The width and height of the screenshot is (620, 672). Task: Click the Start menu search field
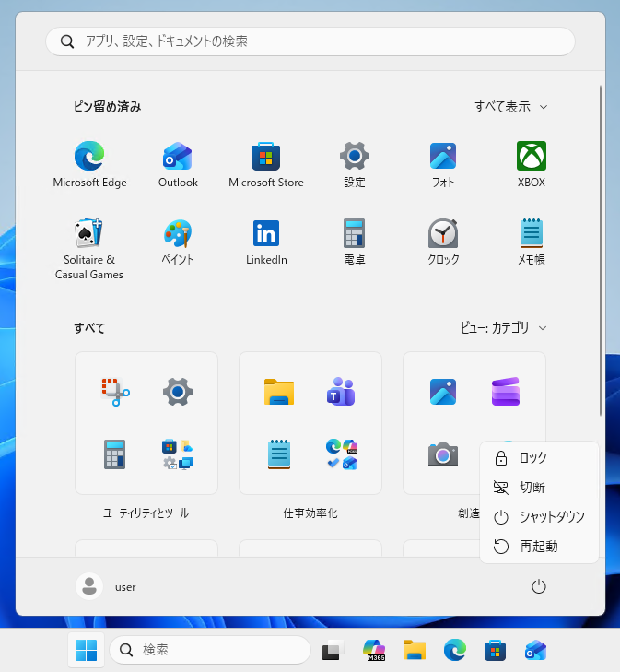(310, 41)
